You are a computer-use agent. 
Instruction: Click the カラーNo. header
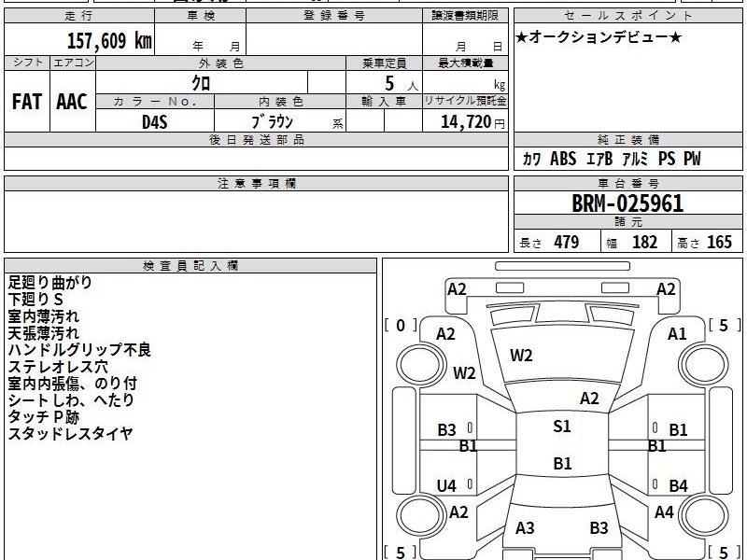[155, 102]
